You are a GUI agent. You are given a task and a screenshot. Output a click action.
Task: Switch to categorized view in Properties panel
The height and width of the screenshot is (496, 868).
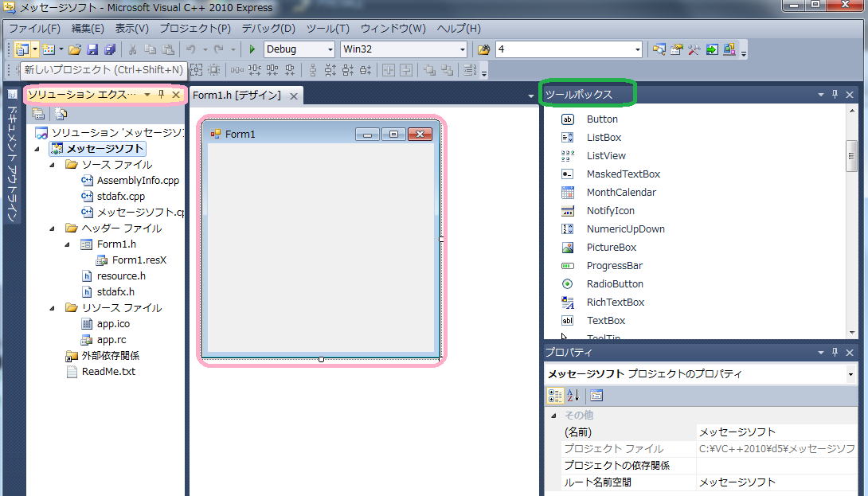pos(555,396)
